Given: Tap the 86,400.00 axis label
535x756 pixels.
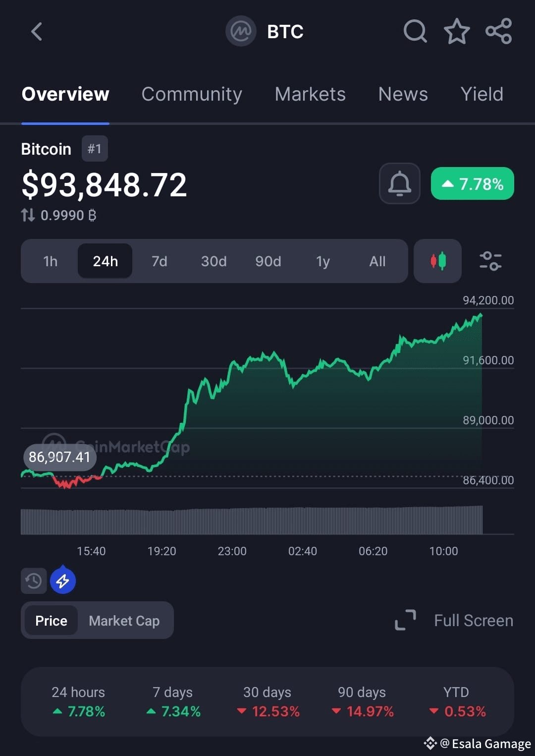Looking at the screenshot, I should (488, 480).
